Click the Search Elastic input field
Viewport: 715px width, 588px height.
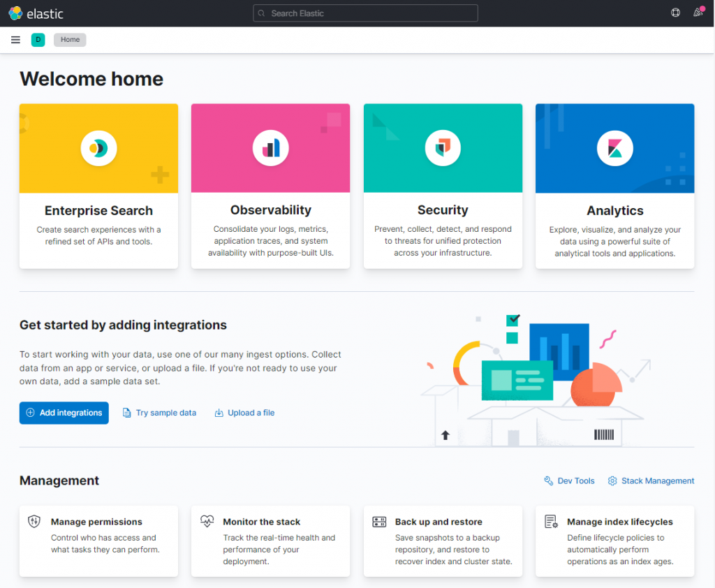[x=364, y=13]
